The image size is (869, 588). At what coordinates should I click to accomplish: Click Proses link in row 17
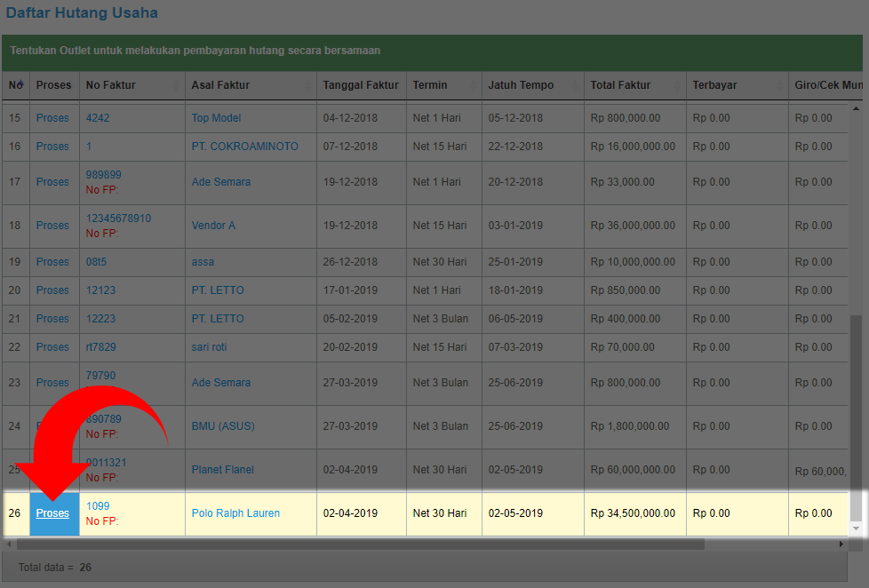[52, 182]
